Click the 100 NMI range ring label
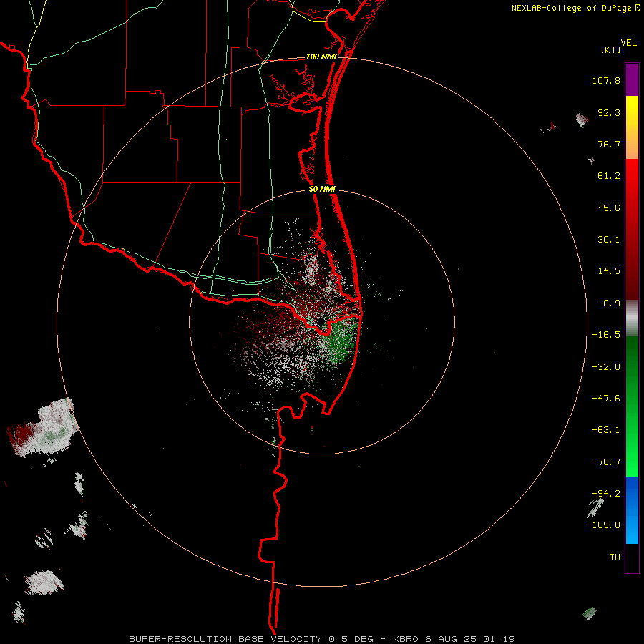Screen dimensions: 644x644 tap(321, 57)
